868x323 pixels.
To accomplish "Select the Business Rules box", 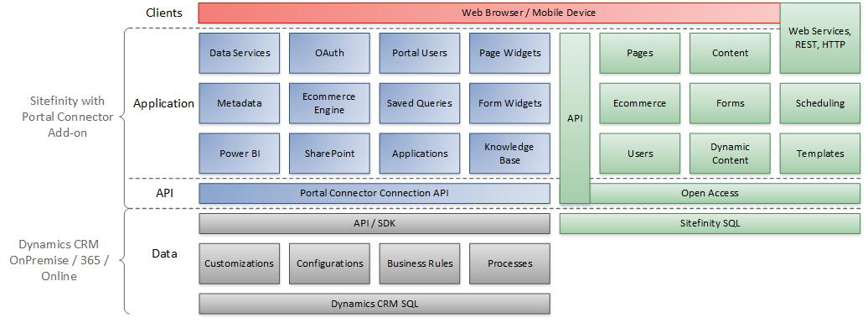I will [420, 263].
